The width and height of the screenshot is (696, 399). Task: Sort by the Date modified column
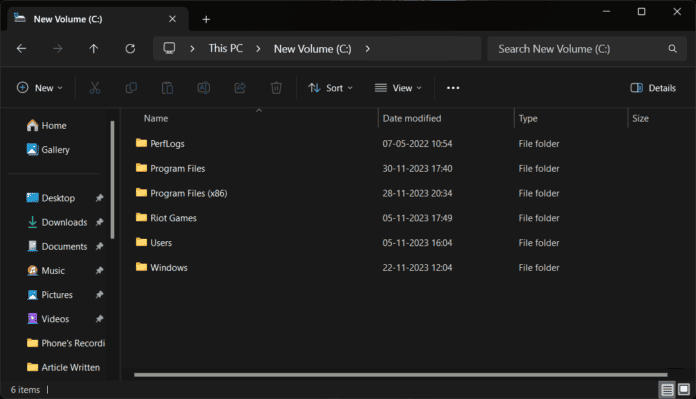pyautogui.click(x=412, y=119)
